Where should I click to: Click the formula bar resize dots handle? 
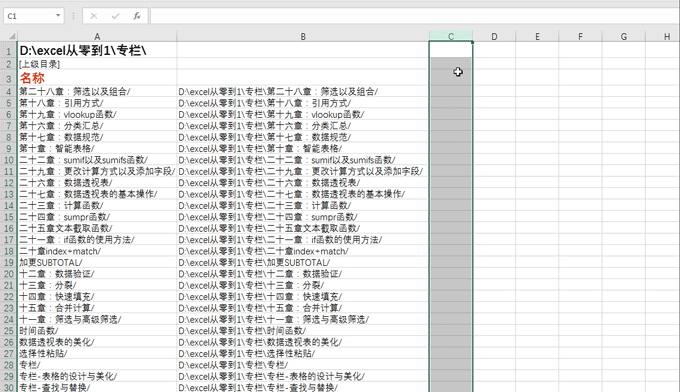tap(73, 16)
